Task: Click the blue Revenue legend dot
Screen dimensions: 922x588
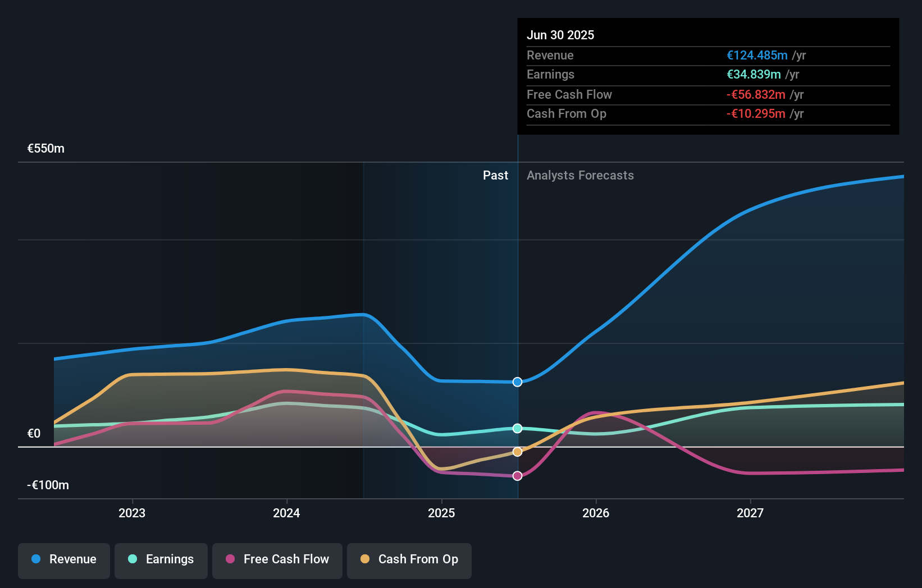Action: tap(35, 559)
